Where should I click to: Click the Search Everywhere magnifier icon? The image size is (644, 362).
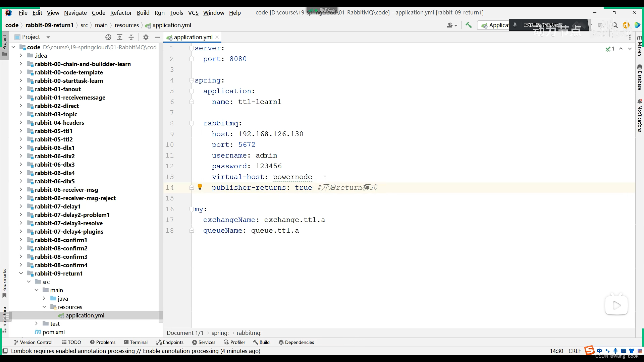click(x=615, y=25)
